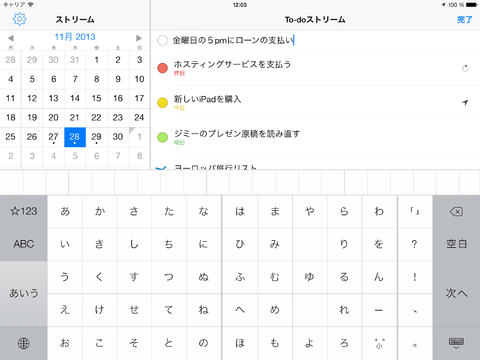Tap the お key
Image resolution: width=480 pixels, height=360 pixels.
[65, 343]
